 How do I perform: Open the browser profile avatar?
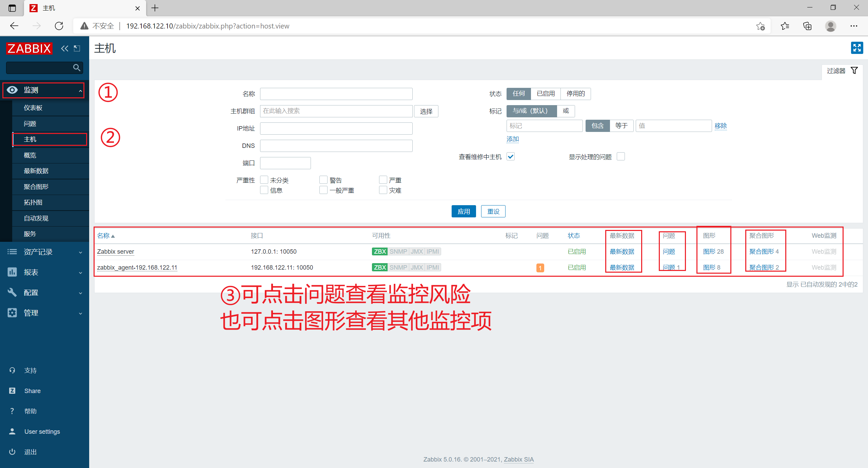(x=831, y=26)
